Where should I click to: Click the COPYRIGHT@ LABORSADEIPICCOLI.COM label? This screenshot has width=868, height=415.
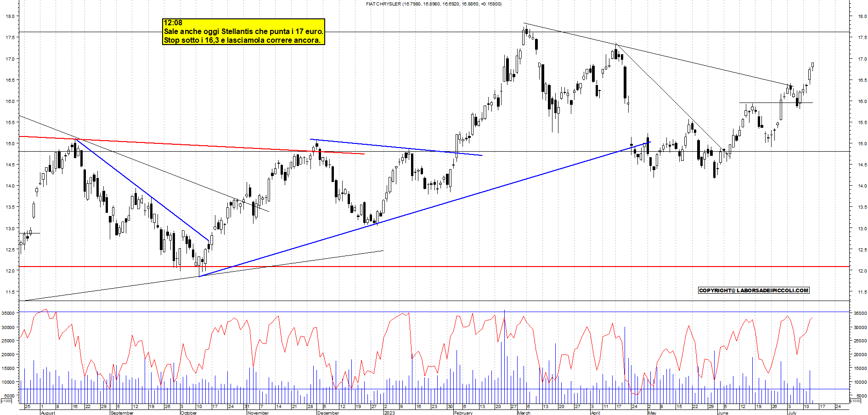click(754, 290)
